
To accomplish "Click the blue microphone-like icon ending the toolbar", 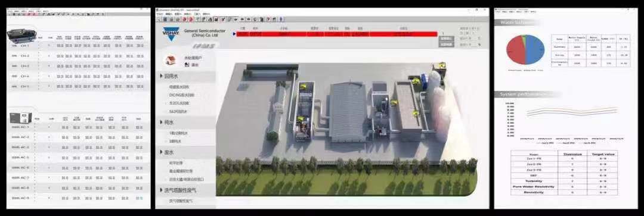I will click(281, 19).
